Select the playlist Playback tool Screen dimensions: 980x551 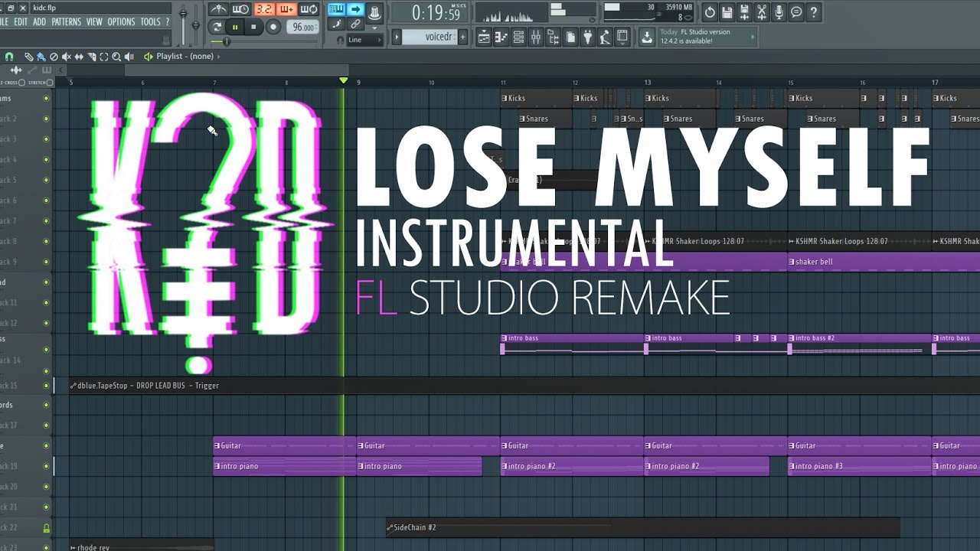coord(129,57)
